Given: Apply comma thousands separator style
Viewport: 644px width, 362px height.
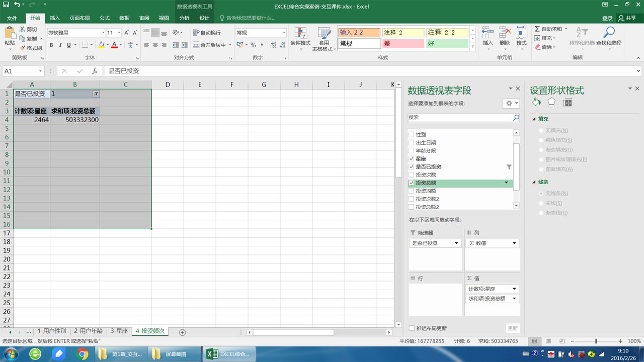Looking at the screenshot, I should [262, 45].
